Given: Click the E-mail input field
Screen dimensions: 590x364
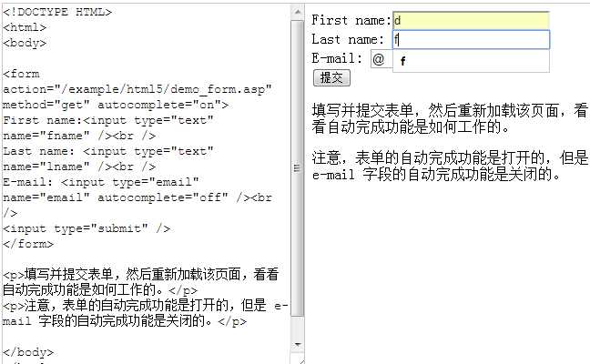Looking at the screenshot, I should coord(381,59).
